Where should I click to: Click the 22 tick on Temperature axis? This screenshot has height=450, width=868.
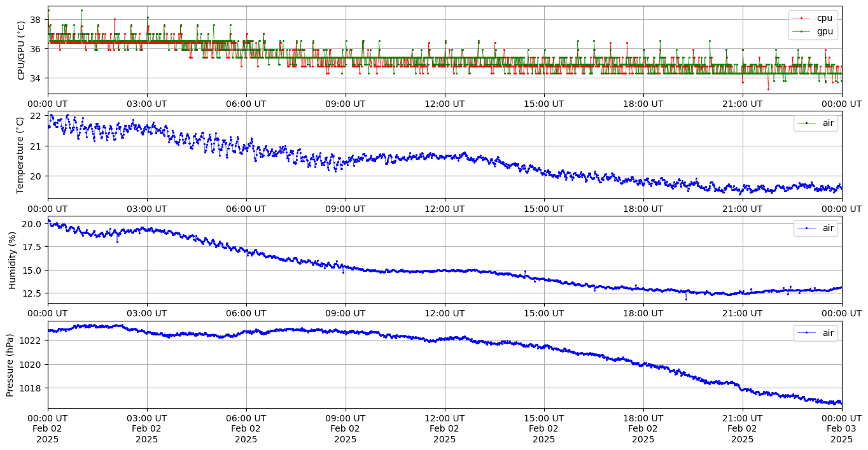coord(35,116)
